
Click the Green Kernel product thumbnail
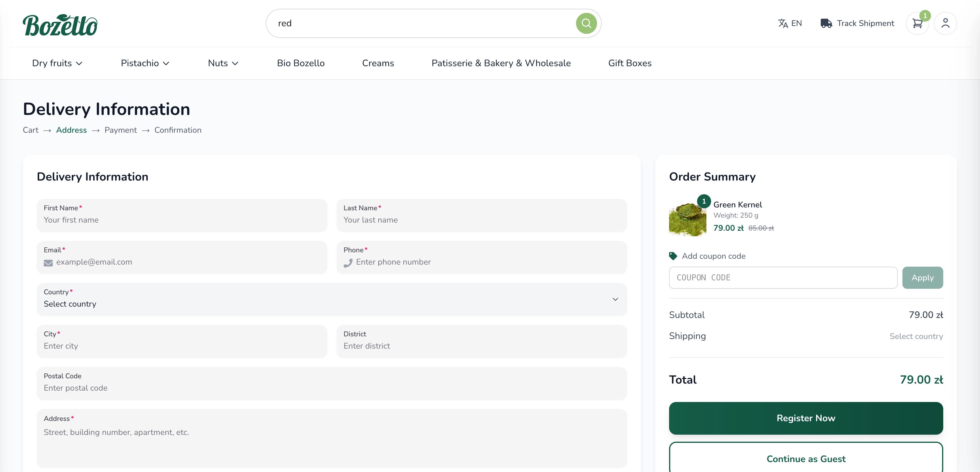point(687,220)
